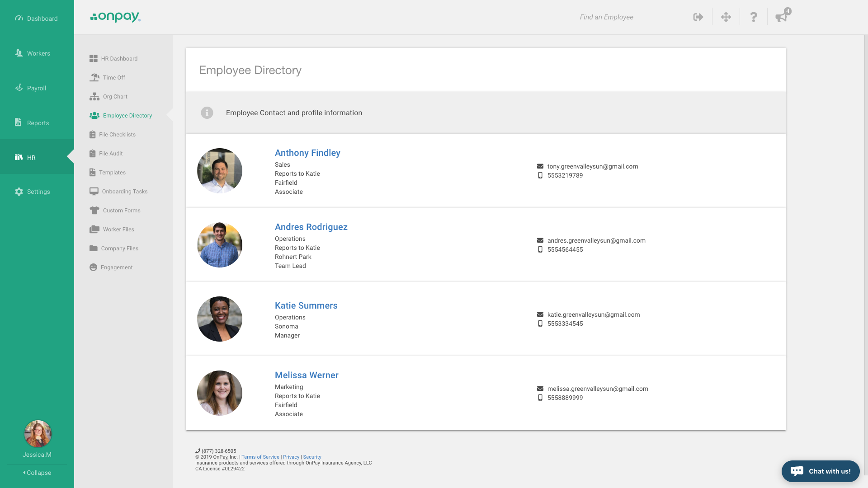868x488 pixels.
Task: Click the Org Chart hierarchy icon
Action: [x=94, y=97]
